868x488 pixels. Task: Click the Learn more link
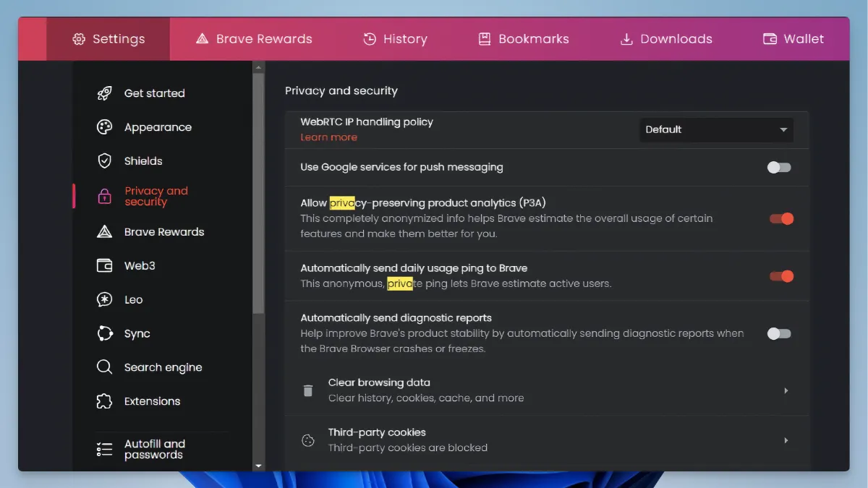click(328, 137)
